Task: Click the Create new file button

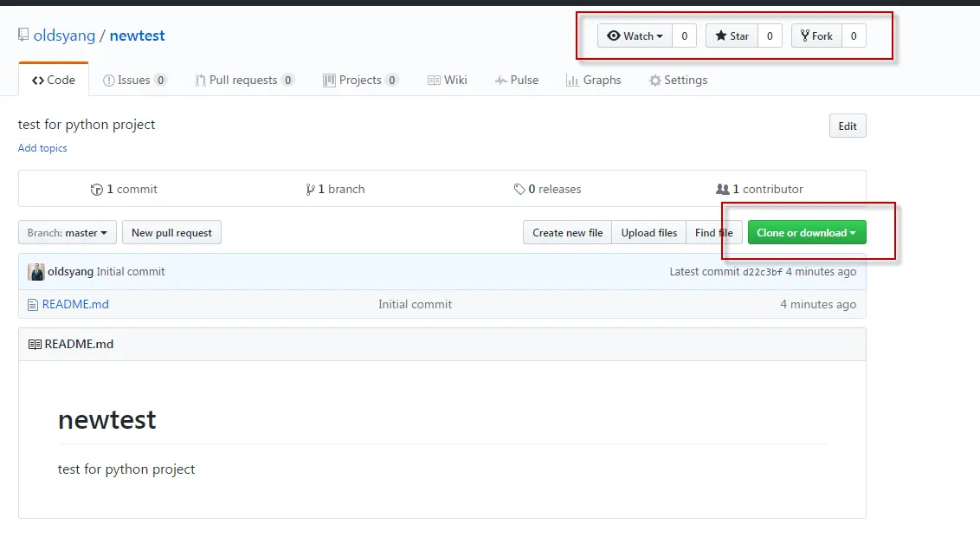Action: 568,232
